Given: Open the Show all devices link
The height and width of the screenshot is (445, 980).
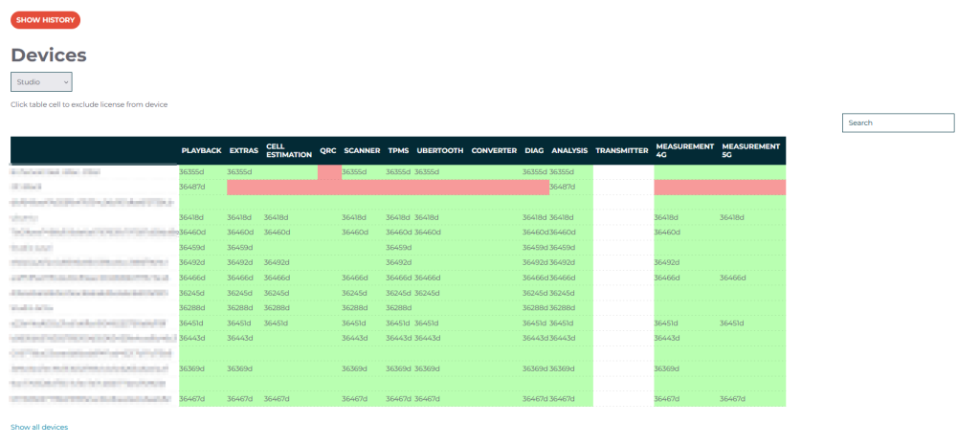Looking at the screenshot, I should pyautogui.click(x=39, y=427).
